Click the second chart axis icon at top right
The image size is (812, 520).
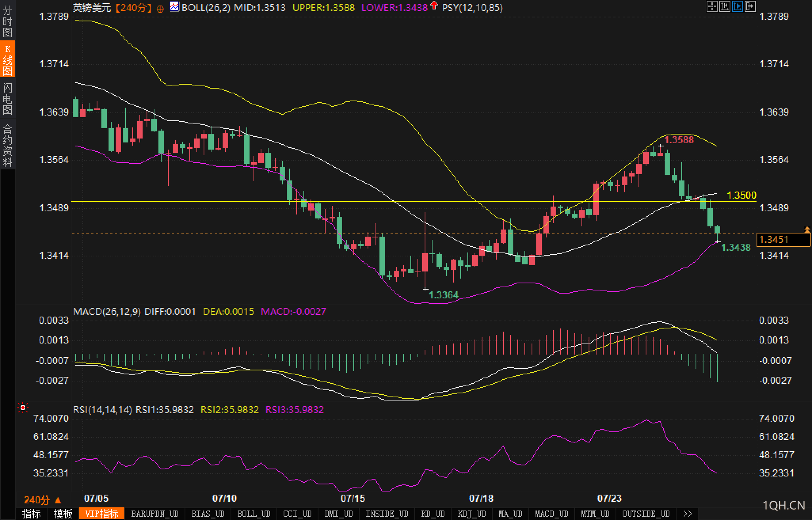point(724,6)
